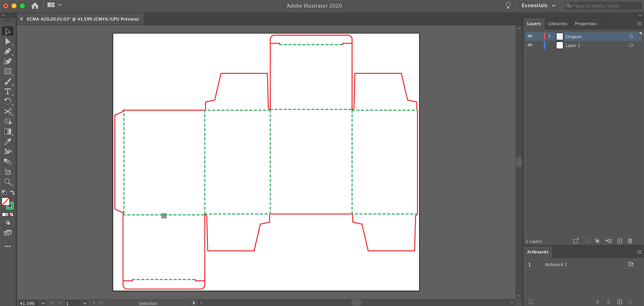644x306 pixels.
Task: Click the Fill color swatch
Action: [x=6, y=202]
